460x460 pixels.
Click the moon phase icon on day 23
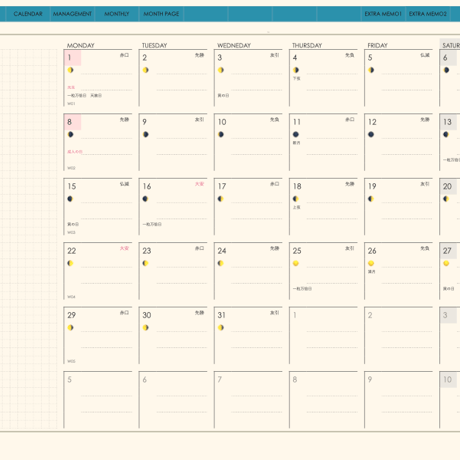[x=145, y=263]
